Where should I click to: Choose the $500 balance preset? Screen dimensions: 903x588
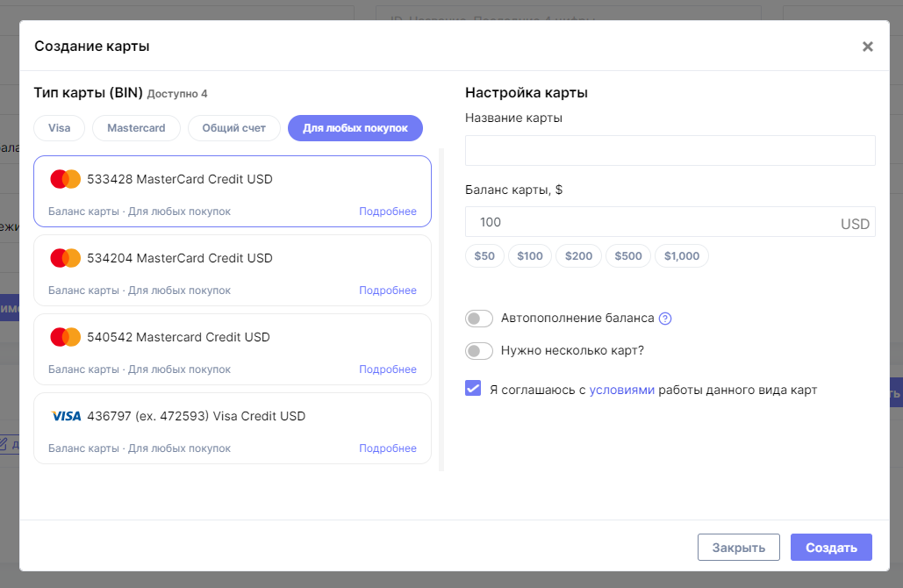click(x=628, y=256)
